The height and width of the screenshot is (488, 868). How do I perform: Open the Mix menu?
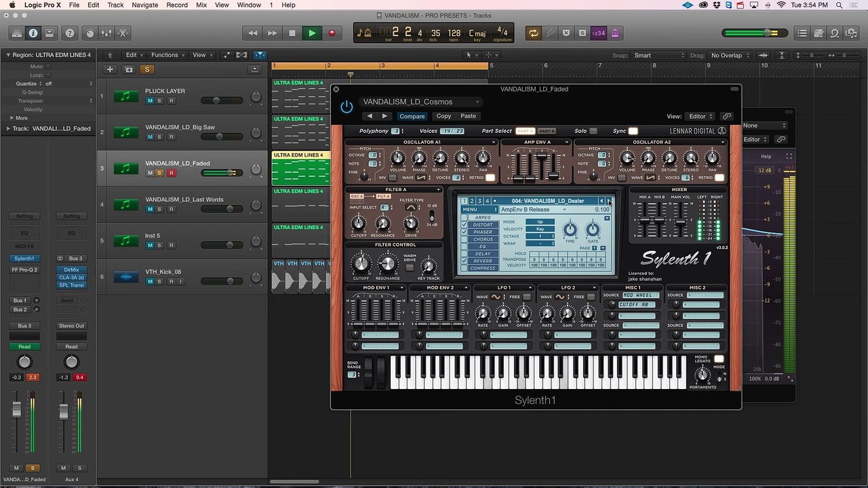(x=201, y=5)
